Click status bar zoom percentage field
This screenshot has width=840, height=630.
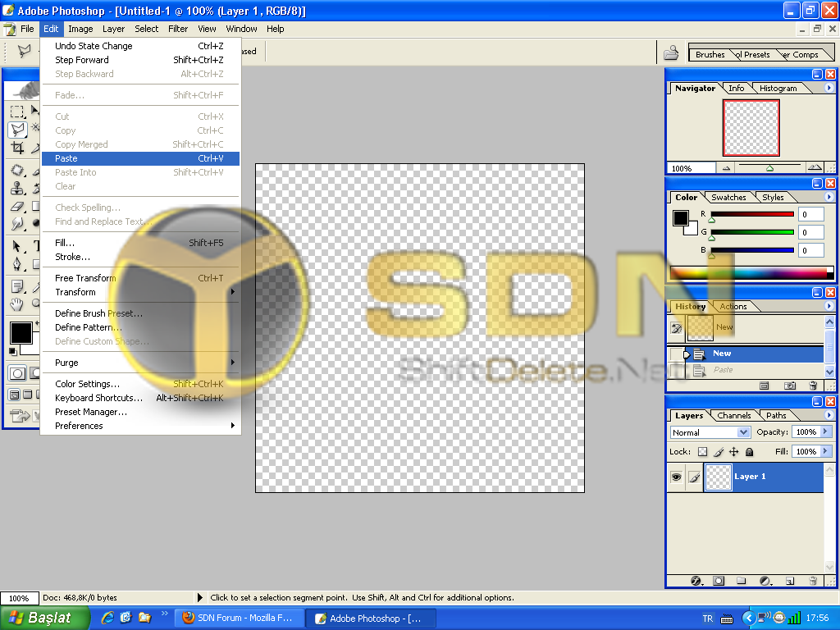pos(20,598)
